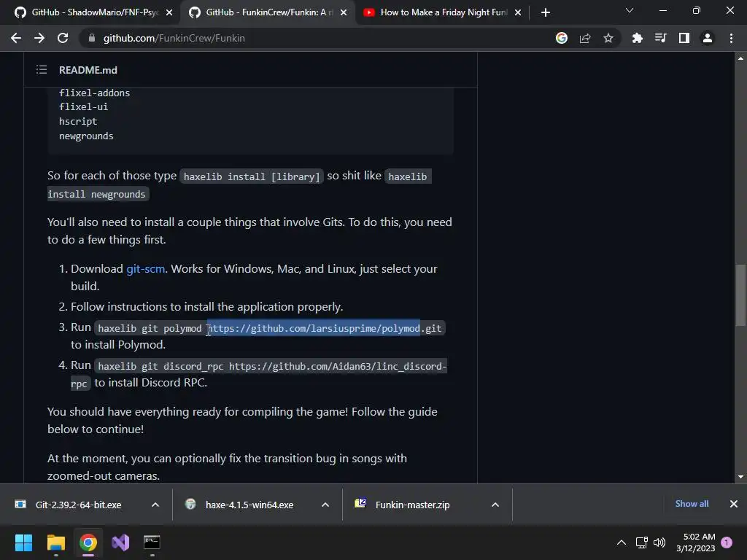Expand options for haxe-4.1.5-win64.exe download
The image size is (747, 560).
point(325,505)
